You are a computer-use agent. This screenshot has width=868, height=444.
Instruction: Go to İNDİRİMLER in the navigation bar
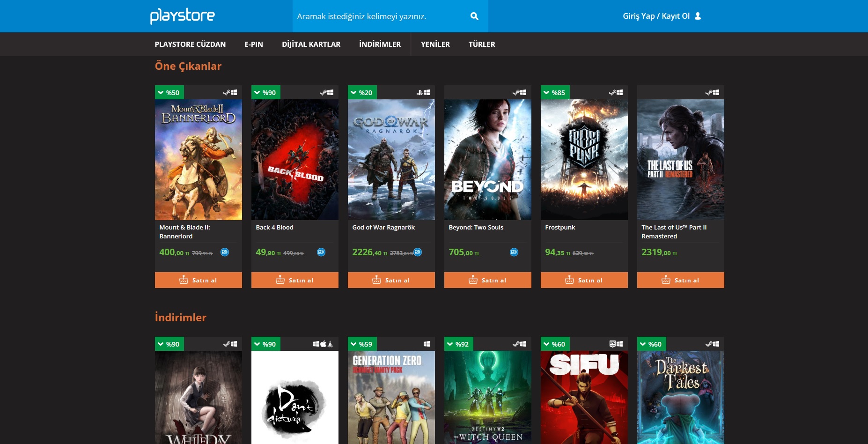click(x=380, y=44)
